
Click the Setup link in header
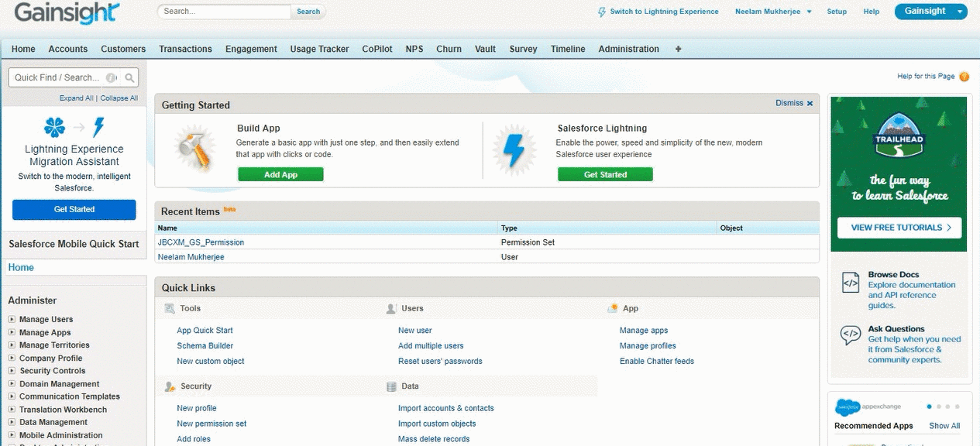(x=837, y=12)
